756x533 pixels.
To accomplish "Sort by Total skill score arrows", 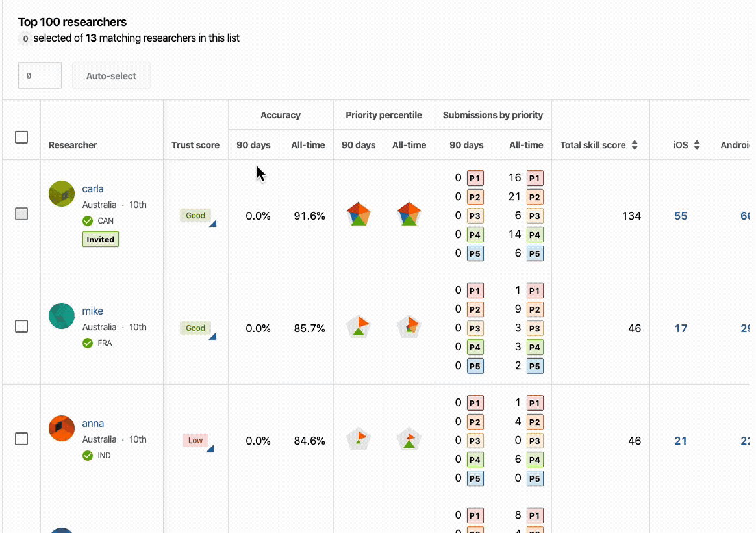I will (635, 145).
